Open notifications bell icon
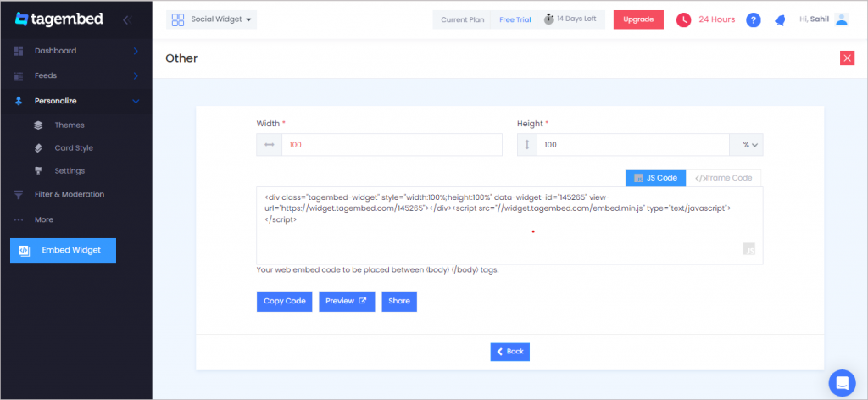The width and height of the screenshot is (868, 400). (780, 20)
